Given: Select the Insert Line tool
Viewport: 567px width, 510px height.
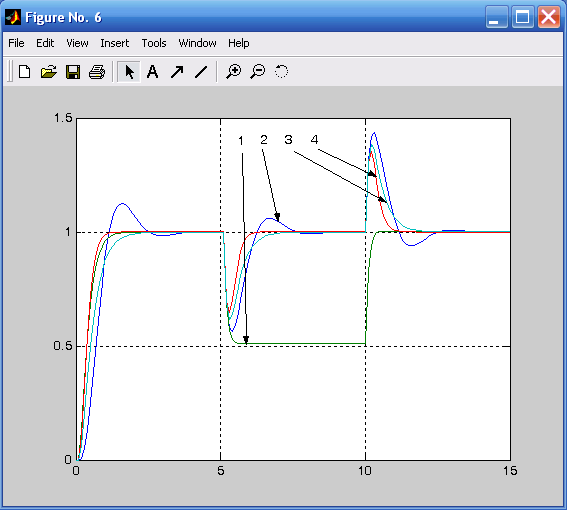Looking at the screenshot, I should point(201,72).
